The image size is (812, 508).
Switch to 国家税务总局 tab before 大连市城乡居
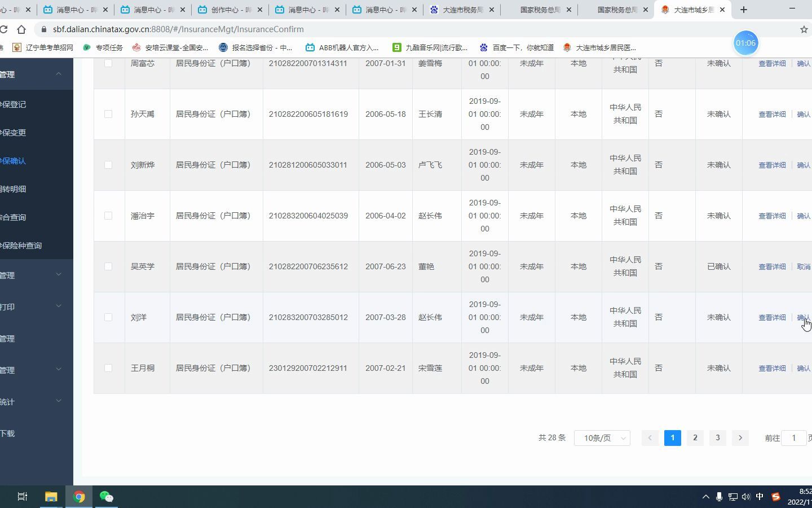click(616, 10)
